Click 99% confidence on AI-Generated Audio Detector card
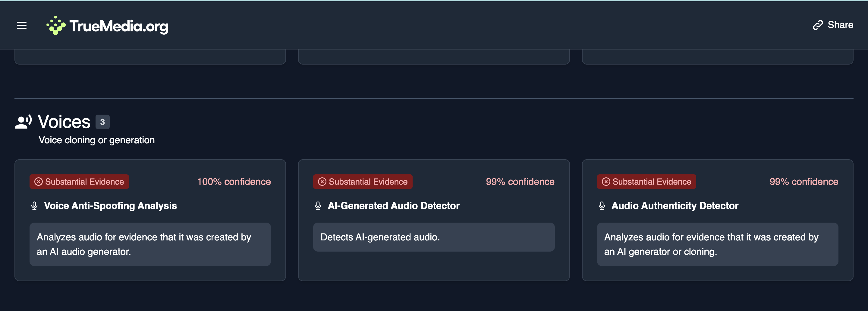This screenshot has width=868, height=311. (x=520, y=182)
